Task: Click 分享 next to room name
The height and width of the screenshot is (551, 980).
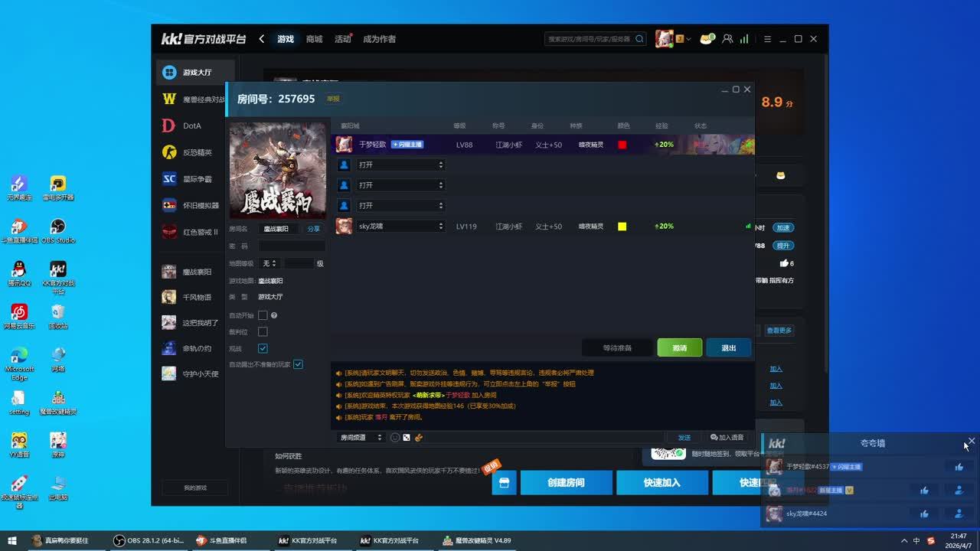Action: tap(314, 229)
